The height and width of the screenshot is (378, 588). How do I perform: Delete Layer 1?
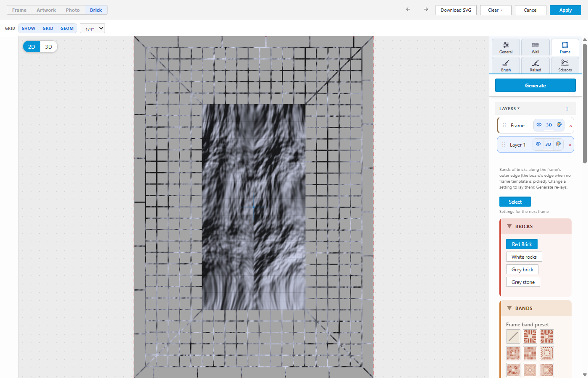point(570,145)
